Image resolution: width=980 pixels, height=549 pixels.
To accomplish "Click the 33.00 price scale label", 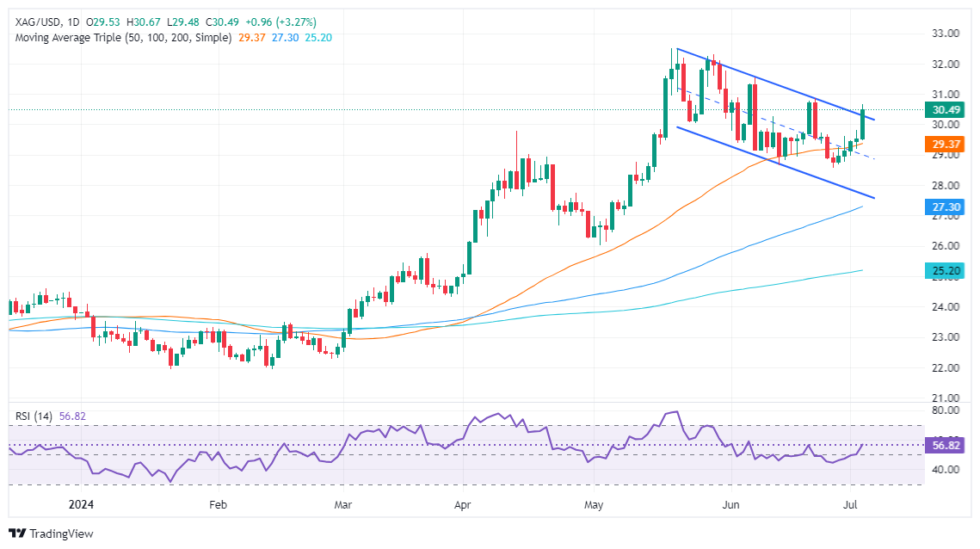I will coord(945,34).
